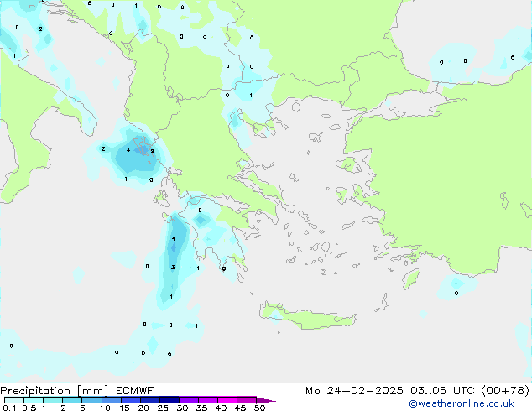The width and height of the screenshot is (532, 411).
Task: Click the 45–50 mm legend swatch
Action: (x=247, y=400)
